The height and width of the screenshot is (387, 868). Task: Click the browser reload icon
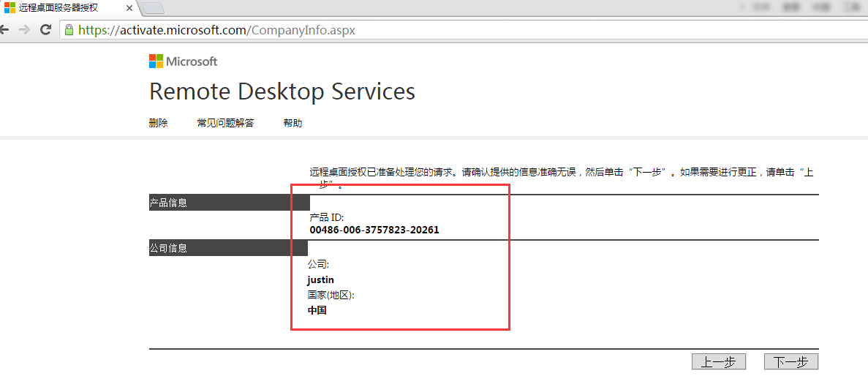(46, 30)
